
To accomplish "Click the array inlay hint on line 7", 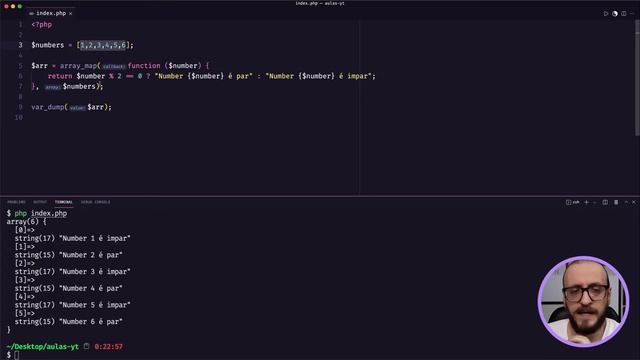I will click(52, 87).
